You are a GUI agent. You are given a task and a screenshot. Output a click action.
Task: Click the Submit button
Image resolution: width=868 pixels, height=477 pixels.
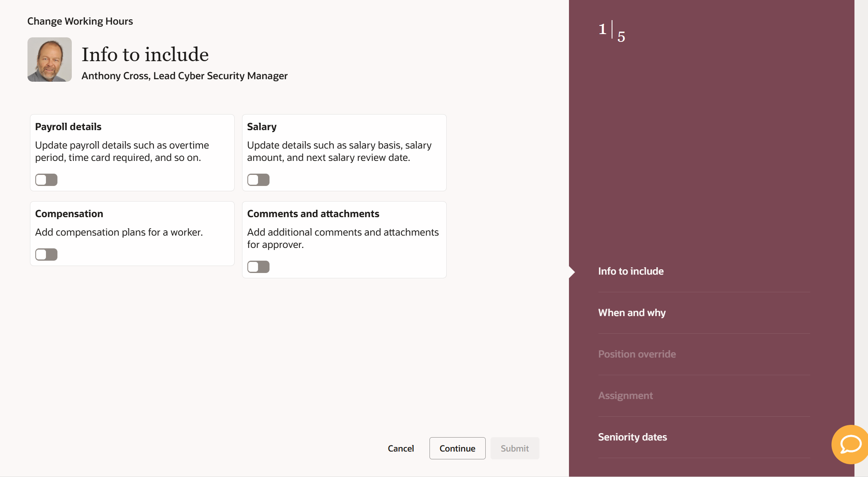tap(514, 448)
